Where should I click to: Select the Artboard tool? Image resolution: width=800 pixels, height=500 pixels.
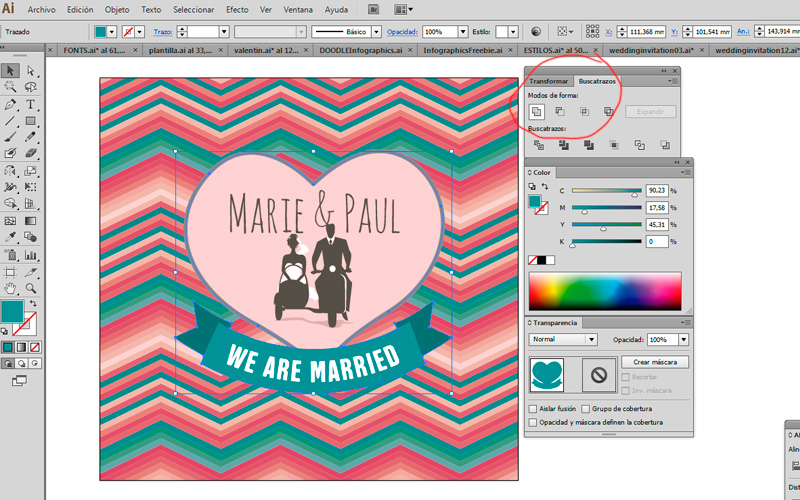(10, 272)
